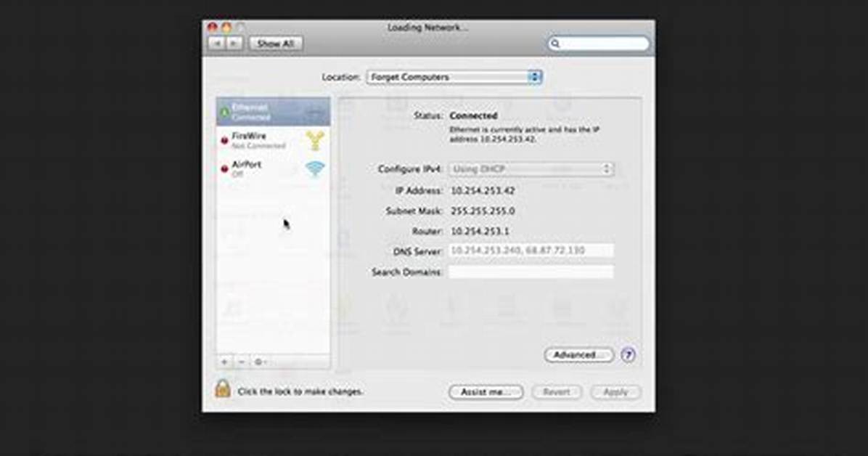Select the FireWire service in the list
This screenshot has height=456, width=868.
[274, 141]
